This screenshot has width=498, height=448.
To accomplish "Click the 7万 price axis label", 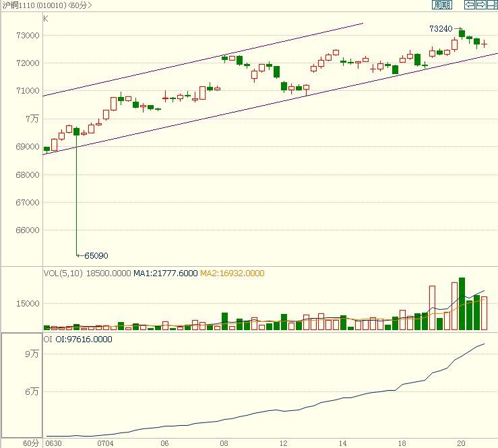I will [x=32, y=119].
